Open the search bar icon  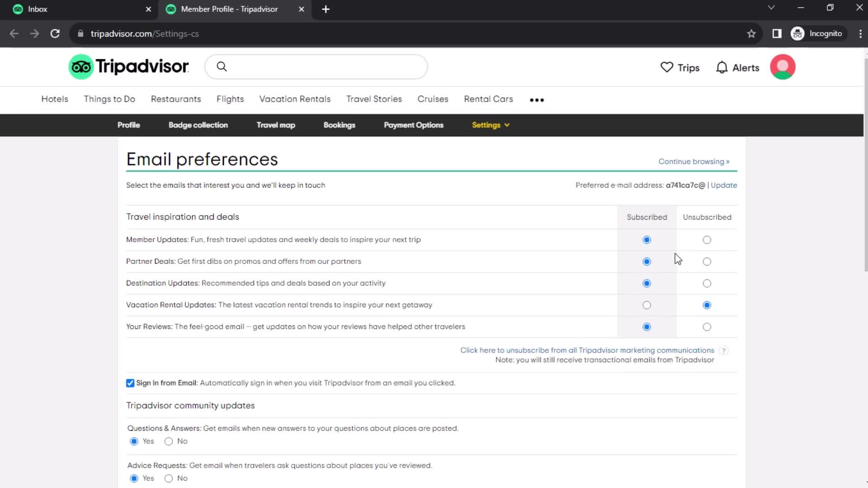[222, 67]
